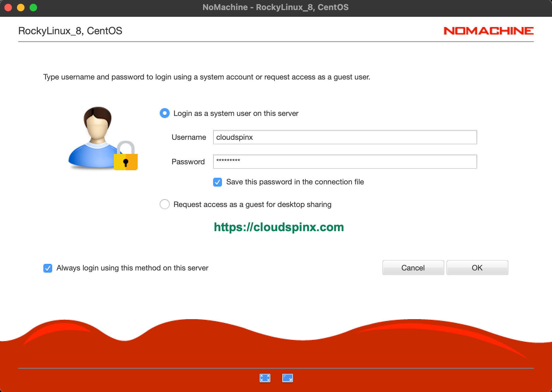Select "Login as a system user on this server"
The height and width of the screenshot is (392, 552).
164,113
